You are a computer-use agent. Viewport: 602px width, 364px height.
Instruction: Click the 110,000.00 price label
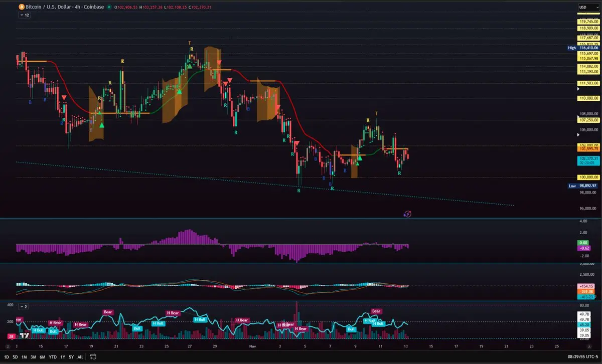coord(588,98)
